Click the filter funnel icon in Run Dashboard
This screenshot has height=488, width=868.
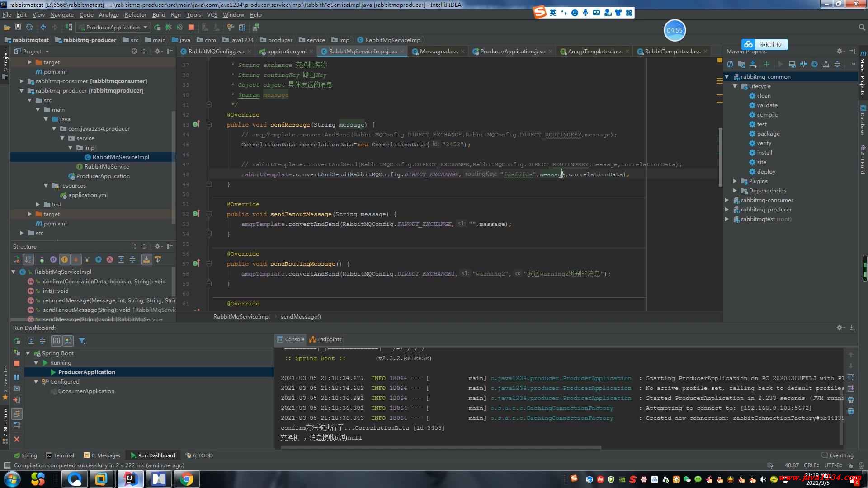82,341
